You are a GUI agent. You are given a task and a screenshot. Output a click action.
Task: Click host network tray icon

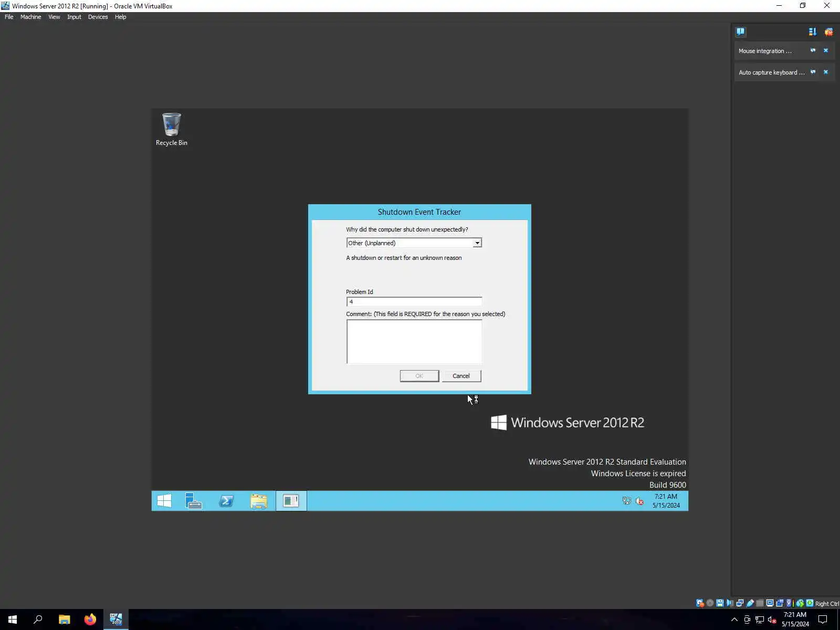pyautogui.click(x=760, y=619)
